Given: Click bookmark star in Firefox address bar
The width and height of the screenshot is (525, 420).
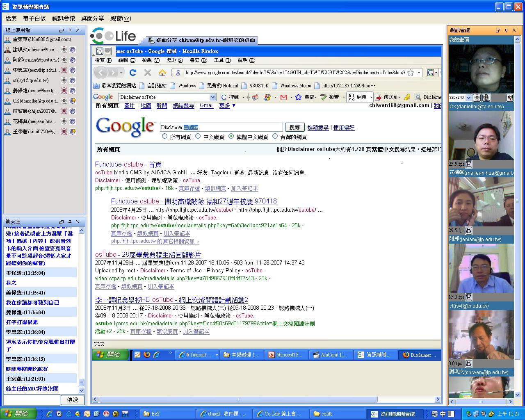Looking at the screenshot, I should (x=411, y=73).
